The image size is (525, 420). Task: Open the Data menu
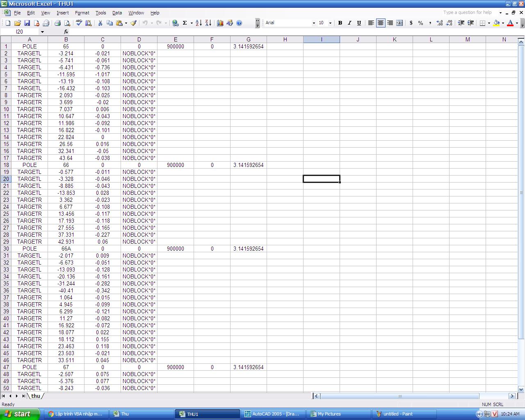117,13
